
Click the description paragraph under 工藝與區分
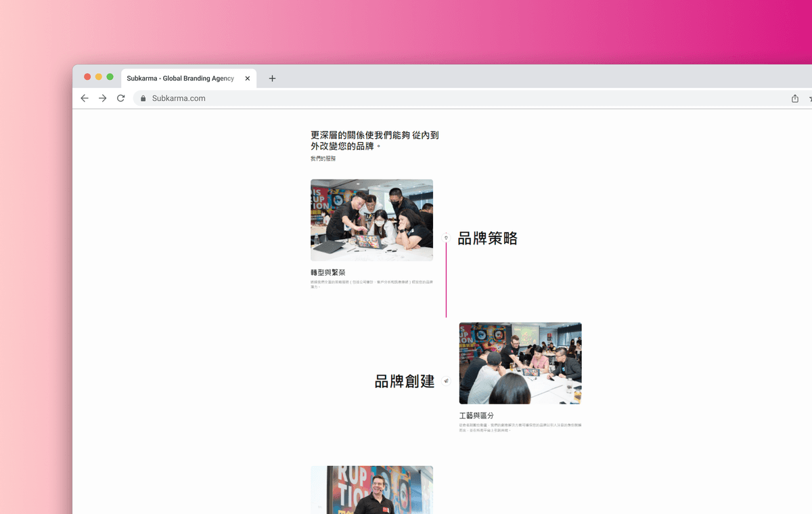coord(520,427)
